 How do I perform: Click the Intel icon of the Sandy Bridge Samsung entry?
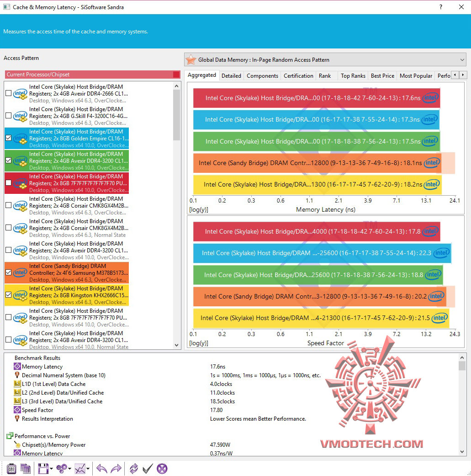click(x=20, y=273)
